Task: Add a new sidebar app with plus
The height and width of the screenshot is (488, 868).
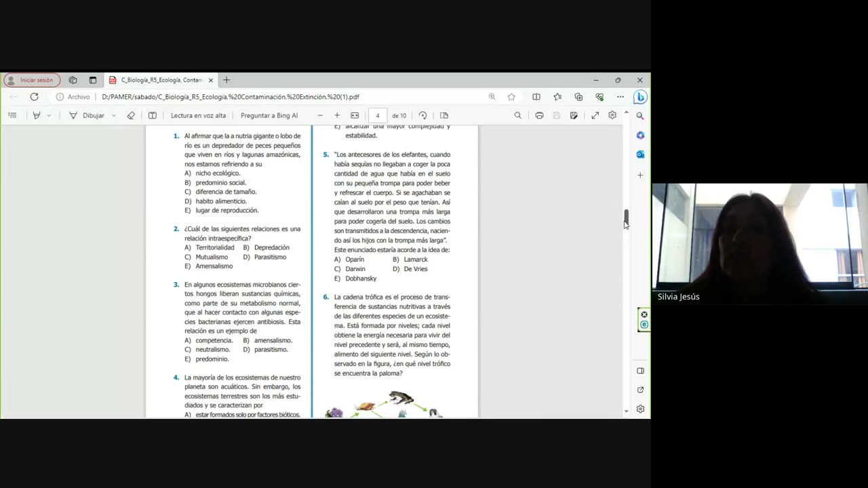Action: coord(640,175)
